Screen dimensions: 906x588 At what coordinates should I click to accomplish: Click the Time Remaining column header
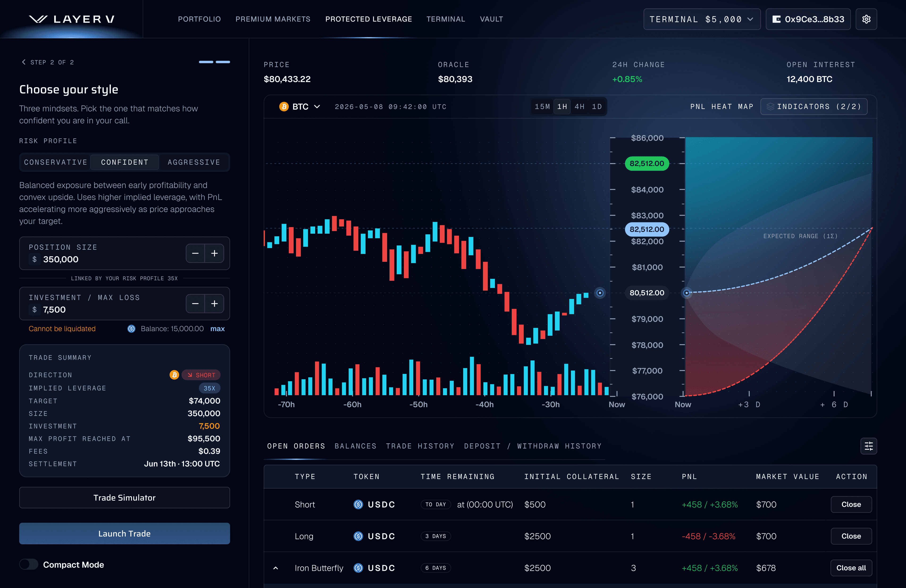[457, 476]
